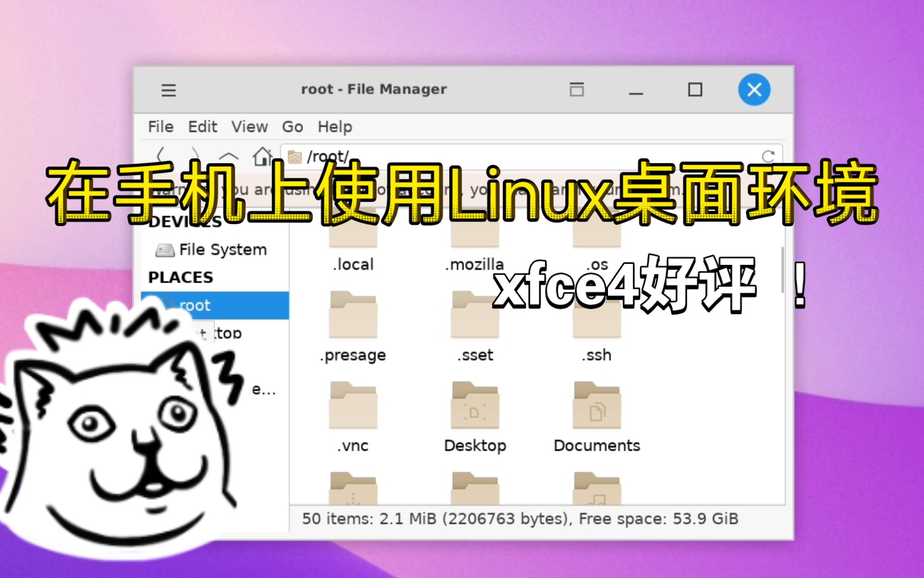Reload the folder with the refresh icon
Viewport: 924px width, 578px height.
point(768,156)
